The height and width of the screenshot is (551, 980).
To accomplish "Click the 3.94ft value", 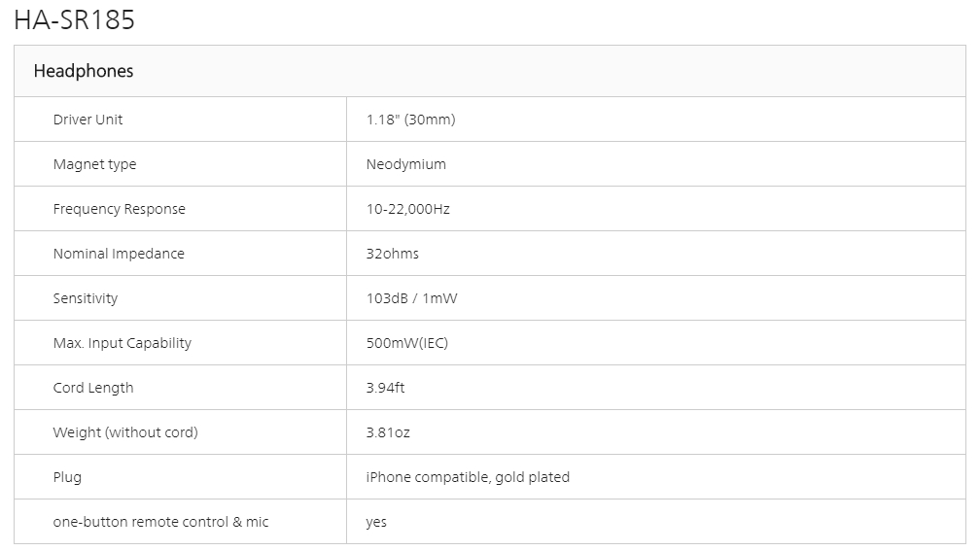I will [385, 388].
